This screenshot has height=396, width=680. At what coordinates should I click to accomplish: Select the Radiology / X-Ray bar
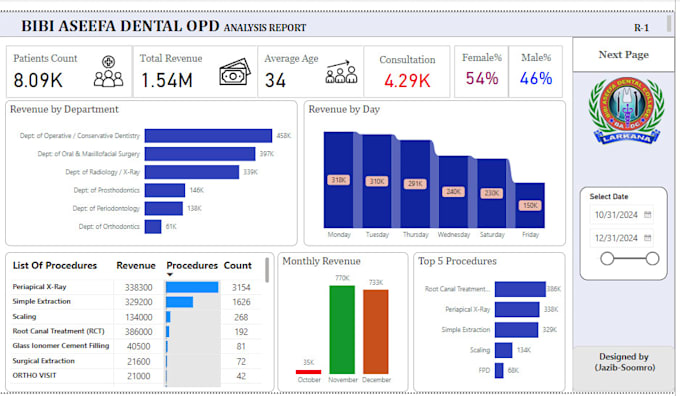pos(192,172)
